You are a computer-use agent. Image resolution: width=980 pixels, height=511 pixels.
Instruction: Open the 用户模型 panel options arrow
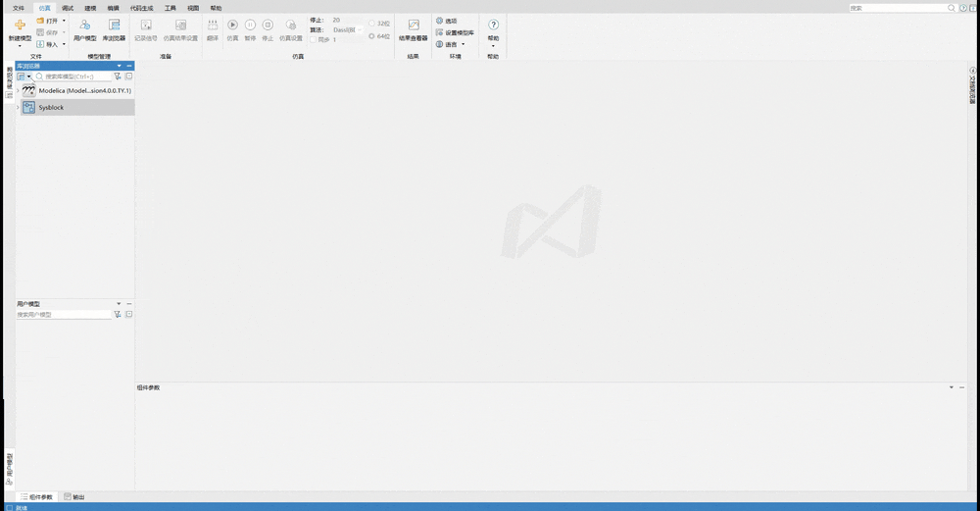[119, 304]
